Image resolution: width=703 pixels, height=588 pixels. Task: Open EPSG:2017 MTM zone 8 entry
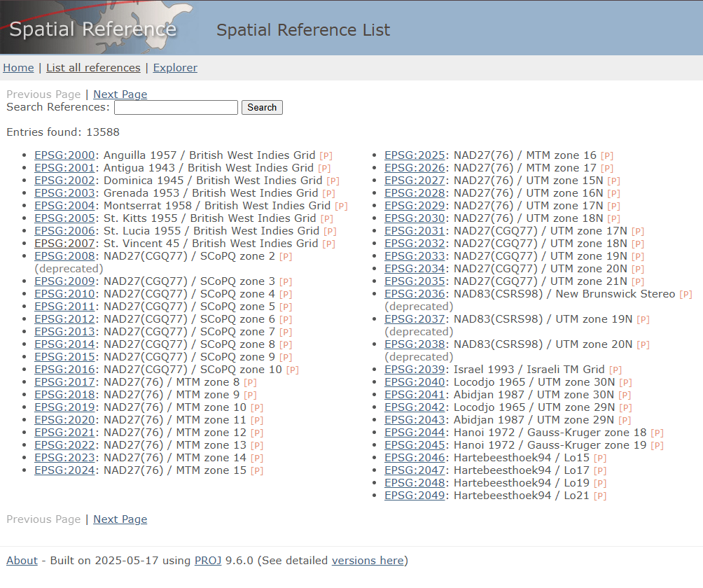click(64, 382)
